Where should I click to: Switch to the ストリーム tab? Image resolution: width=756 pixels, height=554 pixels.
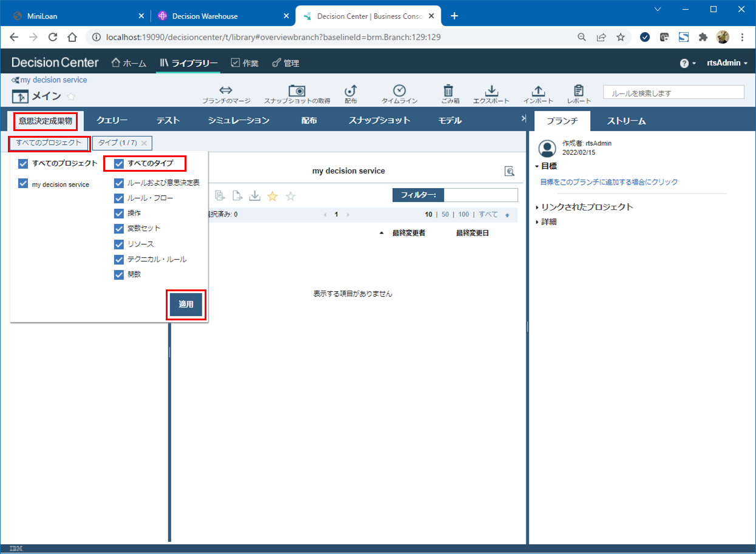click(627, 121)
